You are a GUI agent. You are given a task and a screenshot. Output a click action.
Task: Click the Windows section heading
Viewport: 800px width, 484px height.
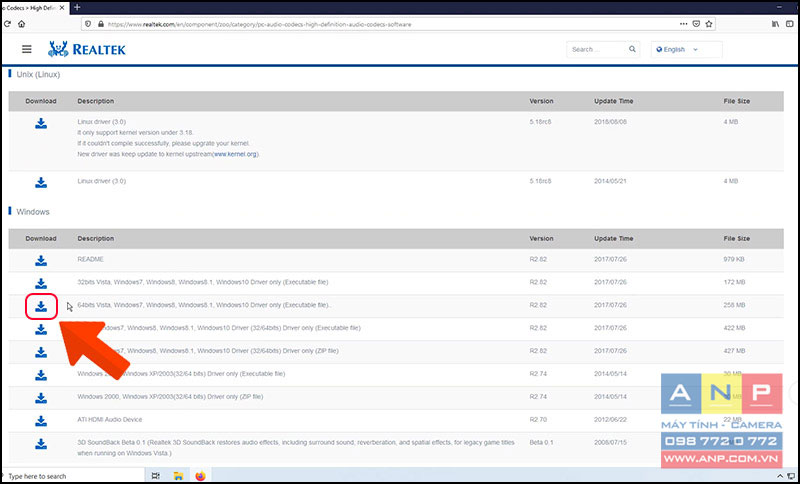click(33, 212)
